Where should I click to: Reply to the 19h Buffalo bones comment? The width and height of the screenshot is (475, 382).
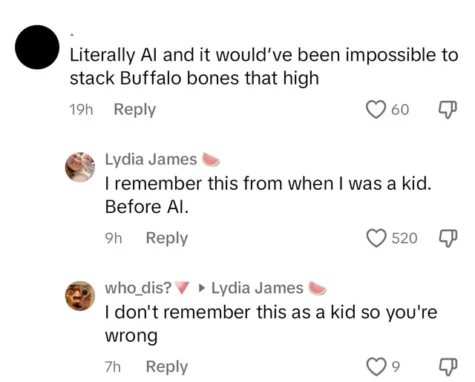[135, 110]
